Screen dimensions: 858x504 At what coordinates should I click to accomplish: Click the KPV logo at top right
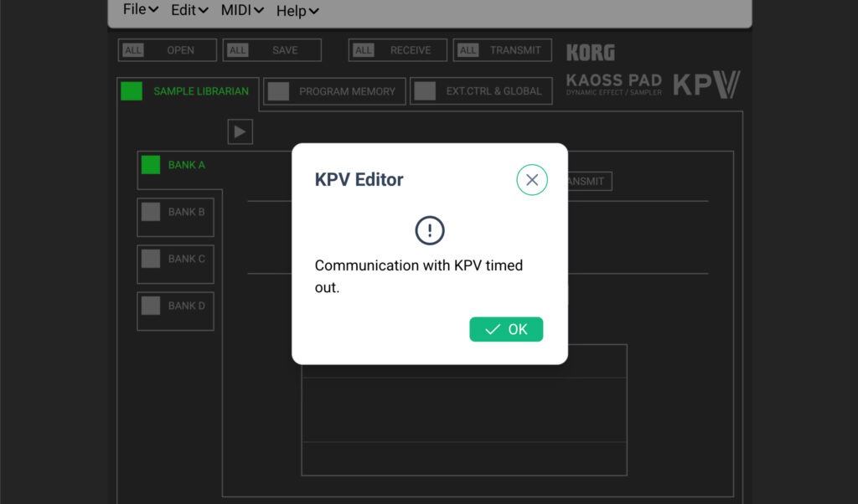(x=706, y=85)
